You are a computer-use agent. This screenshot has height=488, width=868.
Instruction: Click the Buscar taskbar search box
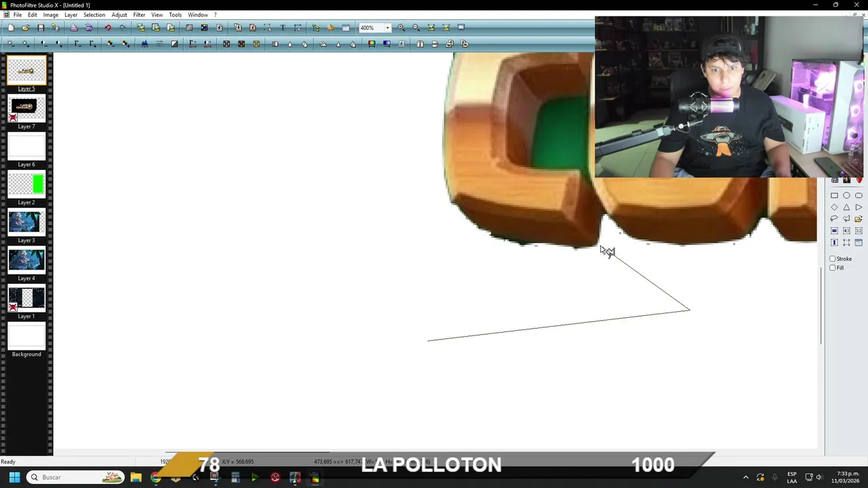point(76,477)
